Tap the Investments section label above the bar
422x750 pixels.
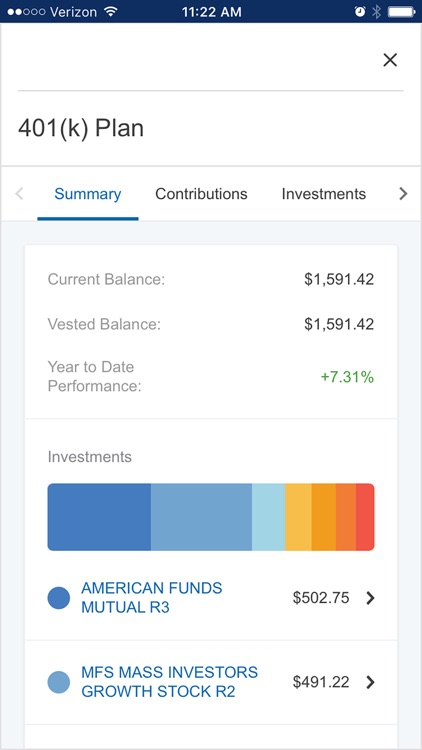pyautogui.click(x=89, y=457)
